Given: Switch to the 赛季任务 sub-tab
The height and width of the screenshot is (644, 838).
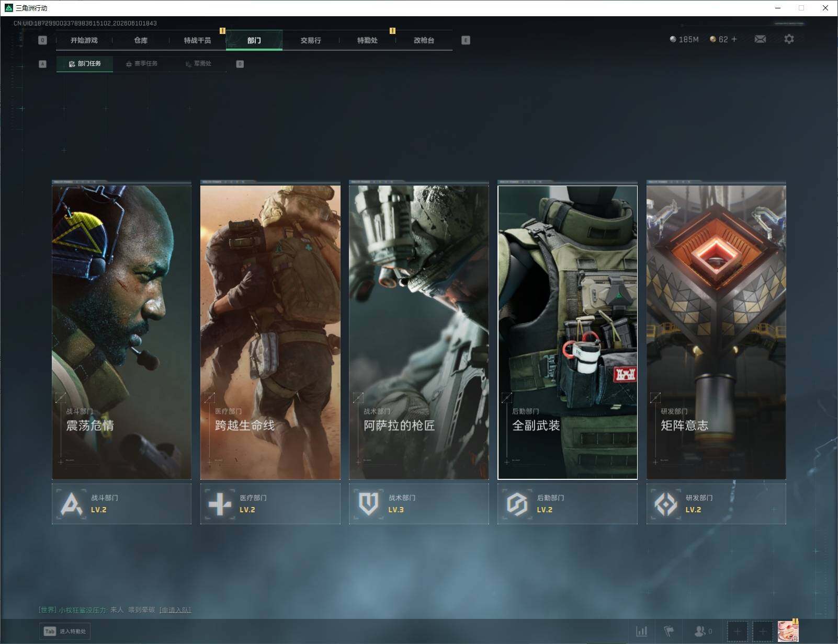Looking at the screenshot, I should tap(142, 64).
